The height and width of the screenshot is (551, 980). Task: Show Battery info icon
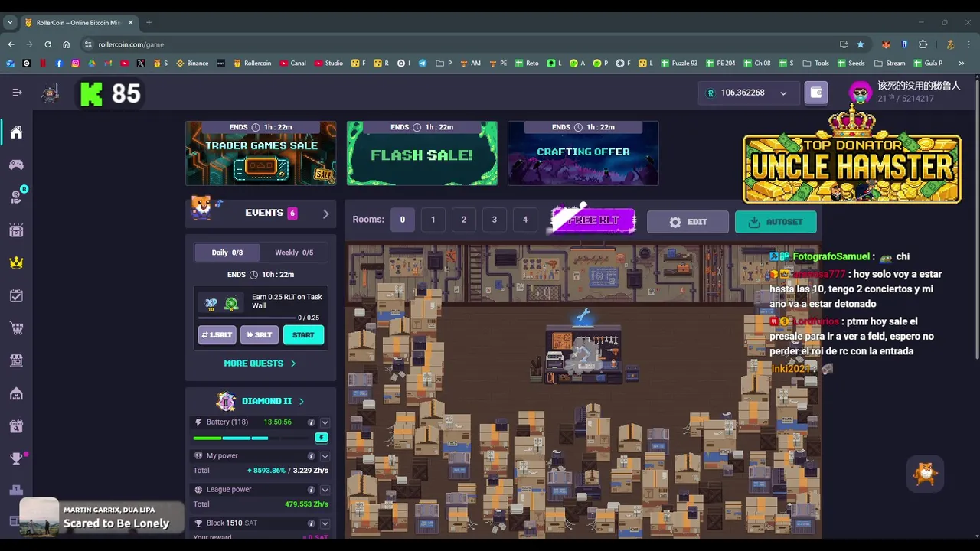tap(311, 422)
